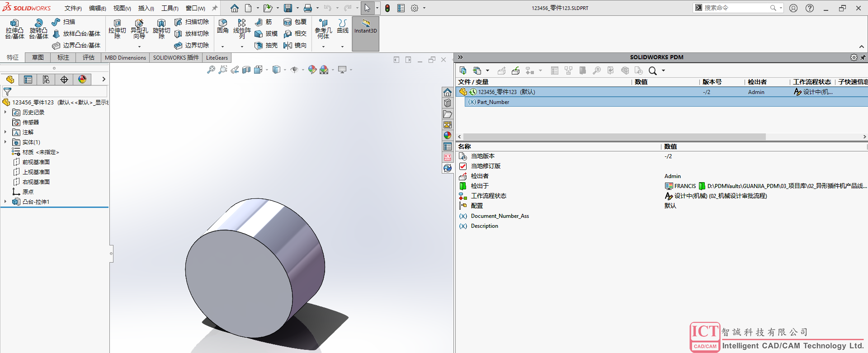868x353 pixels.
Task: Switch to the 草图 tab
Action: pos(38,57)
